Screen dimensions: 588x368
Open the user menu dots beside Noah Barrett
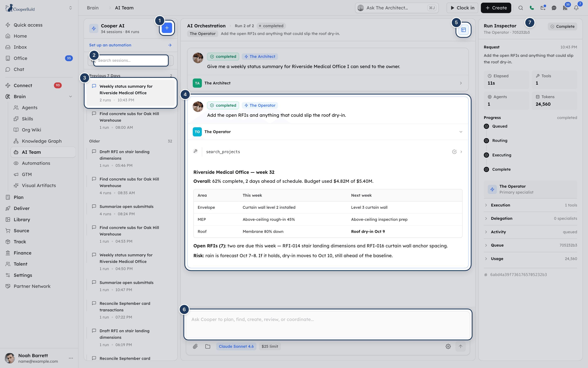(x=71, y=358)
